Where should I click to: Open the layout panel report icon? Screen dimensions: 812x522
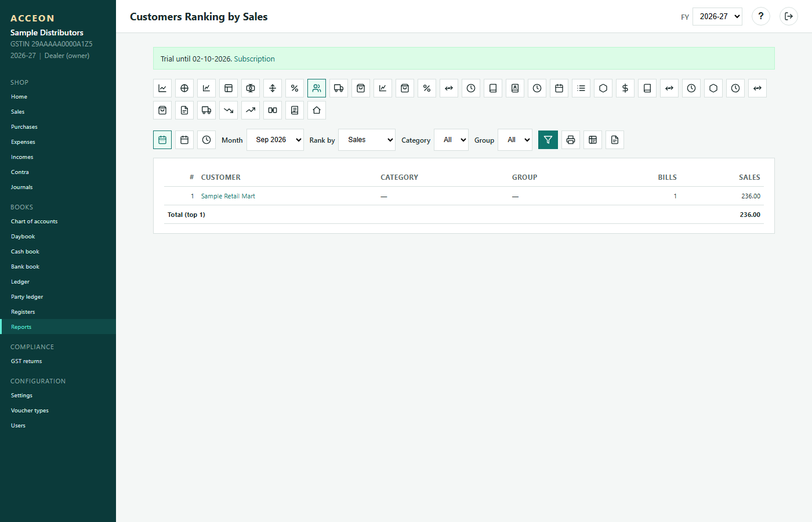point(229,88)
